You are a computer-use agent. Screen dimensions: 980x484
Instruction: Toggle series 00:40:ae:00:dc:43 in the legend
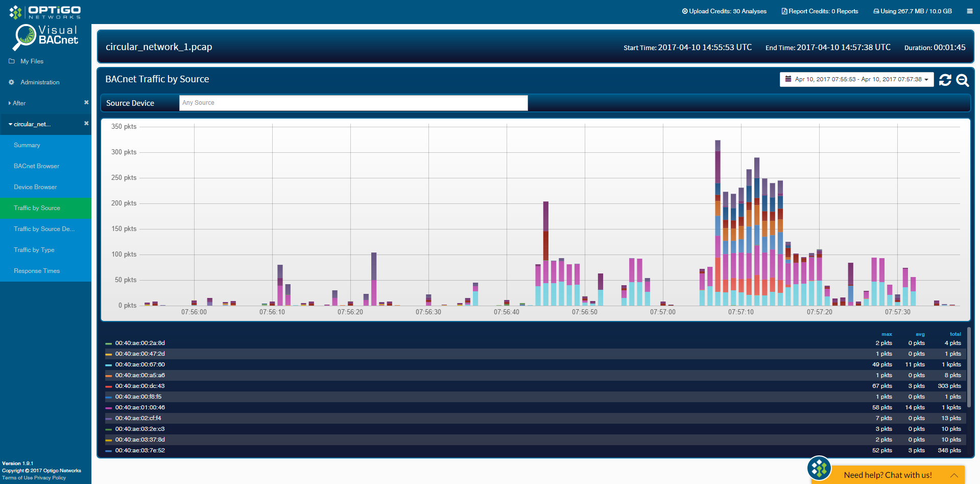(140, 386)
